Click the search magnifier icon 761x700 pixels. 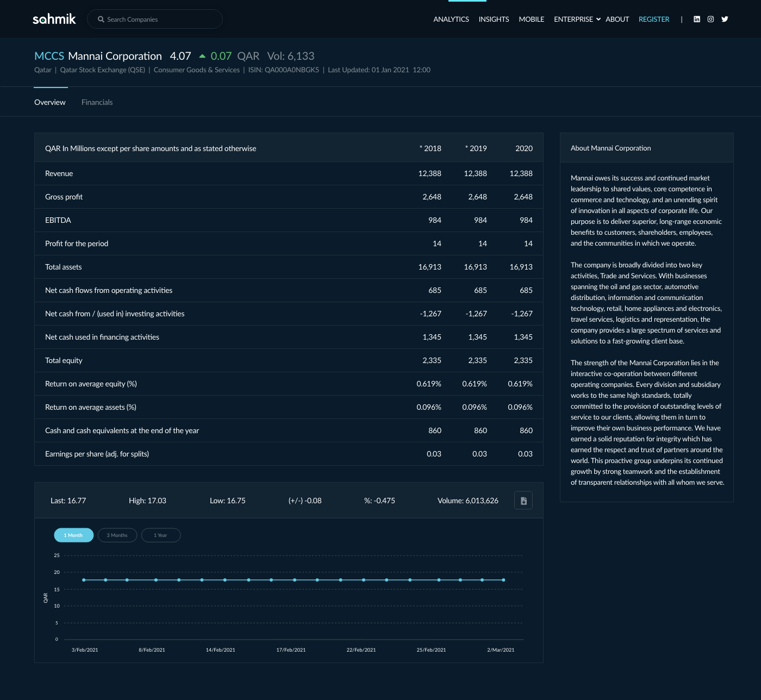coord(101,19)
